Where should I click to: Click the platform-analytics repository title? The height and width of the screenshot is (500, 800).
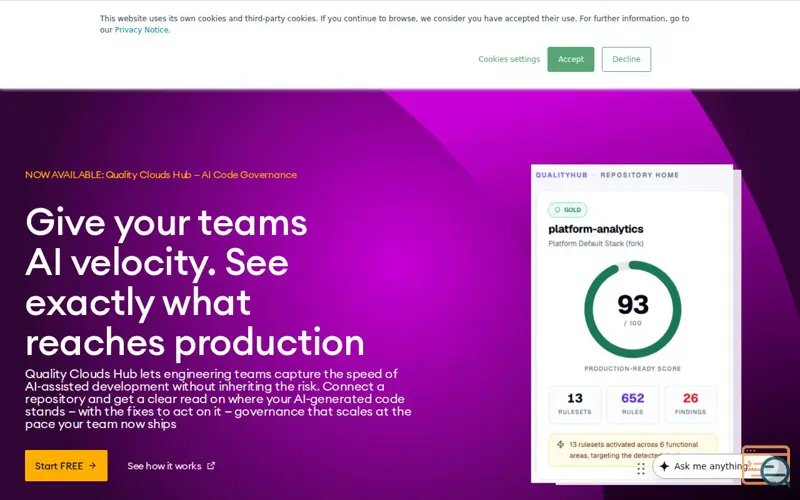[595, 229]
